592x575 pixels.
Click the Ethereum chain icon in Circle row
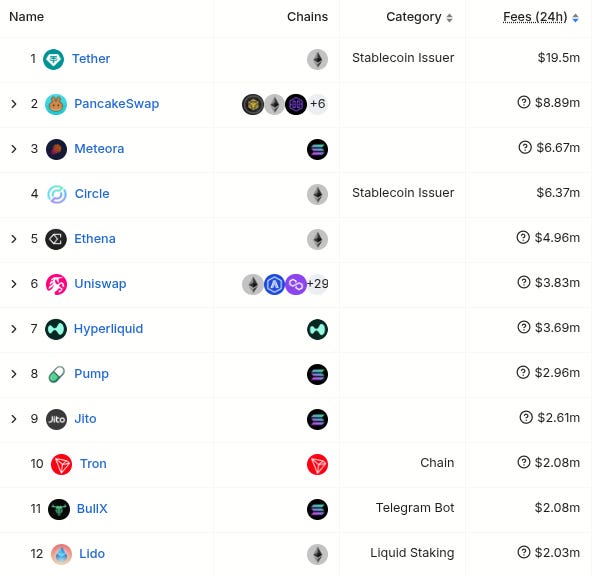(317, 194)
